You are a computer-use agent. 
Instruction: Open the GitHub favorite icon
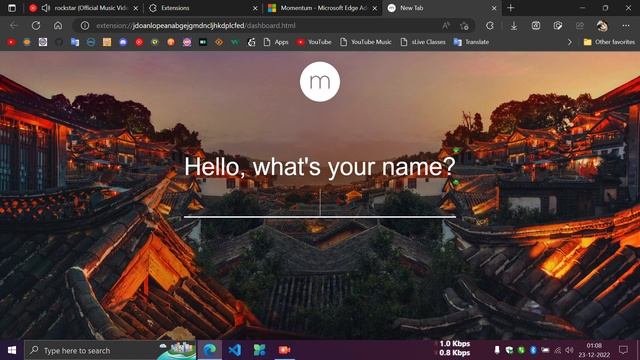[x=59, y=42]
